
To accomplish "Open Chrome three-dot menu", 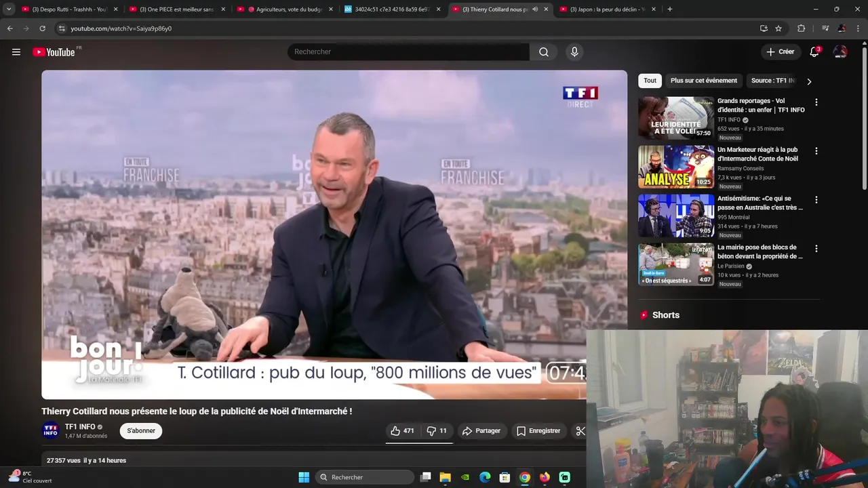I will point(858,28).
